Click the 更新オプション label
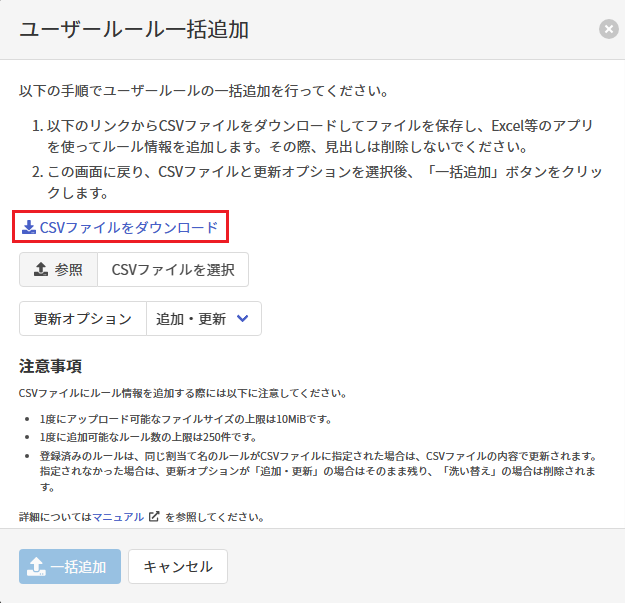The height and width of the screenshot is (603, 625). tap(83, 319)
